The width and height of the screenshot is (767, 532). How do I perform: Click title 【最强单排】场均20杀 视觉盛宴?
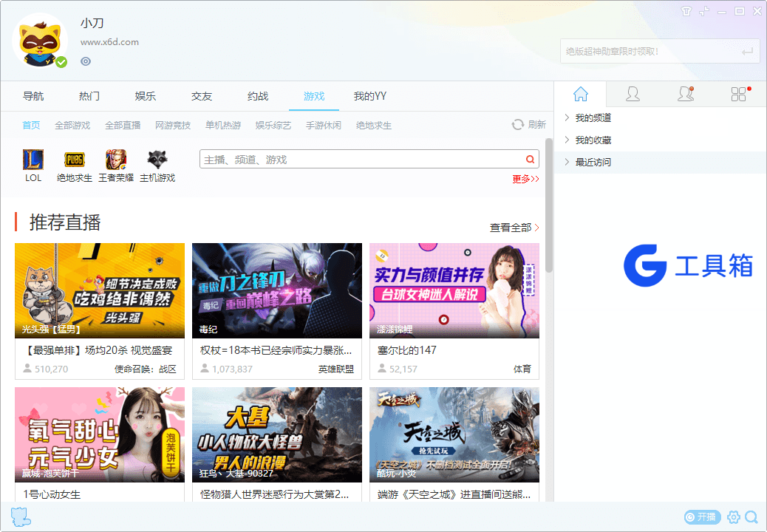98,350
